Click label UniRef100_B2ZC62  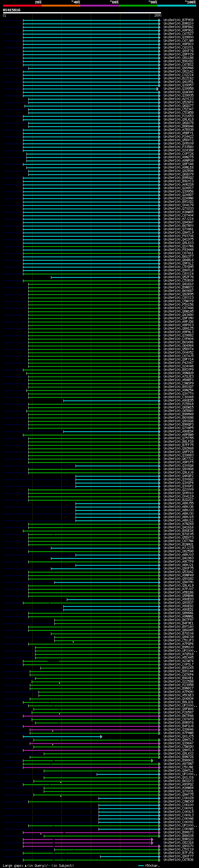point(178,79)
